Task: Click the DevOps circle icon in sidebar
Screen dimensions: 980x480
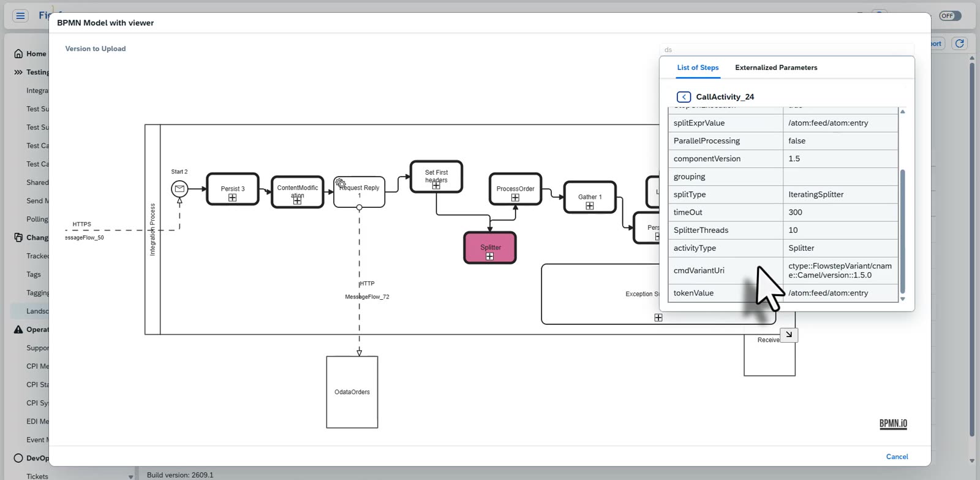Action: pos(18,458)
